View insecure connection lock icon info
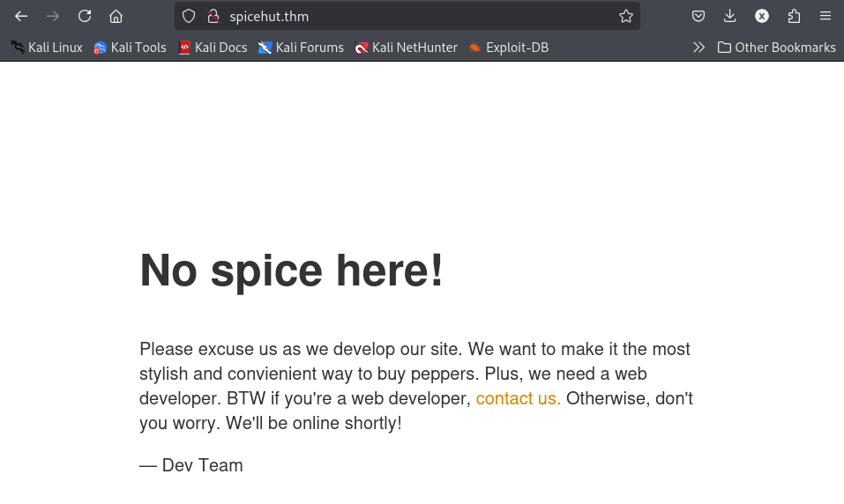This screenshot has width=844, height=504. [213, 16]
